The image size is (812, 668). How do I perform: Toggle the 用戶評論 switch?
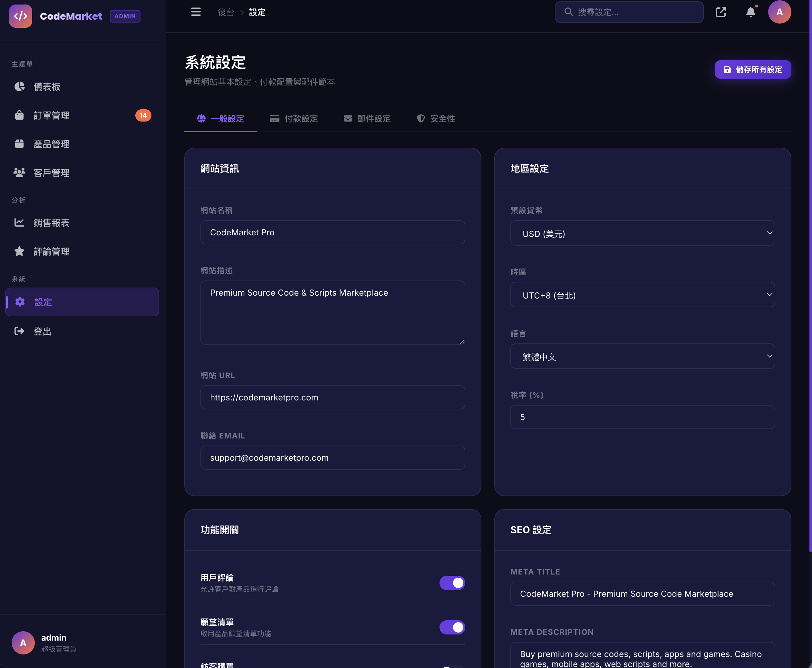tap(452, 583)
